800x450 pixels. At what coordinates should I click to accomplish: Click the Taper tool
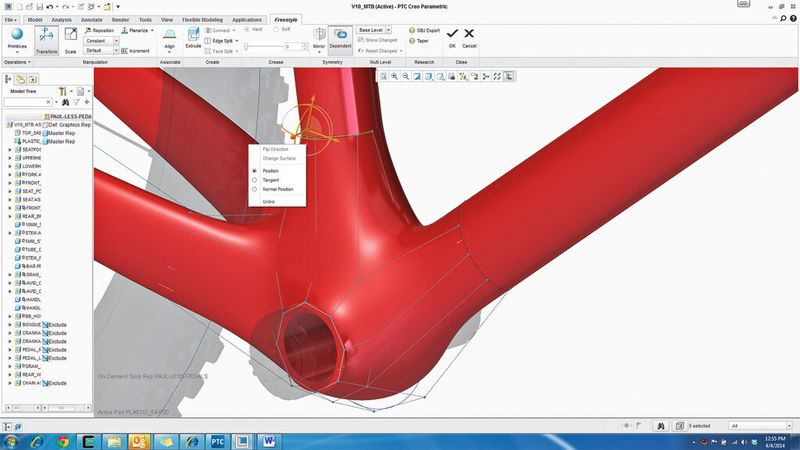[x=412, y=40]
